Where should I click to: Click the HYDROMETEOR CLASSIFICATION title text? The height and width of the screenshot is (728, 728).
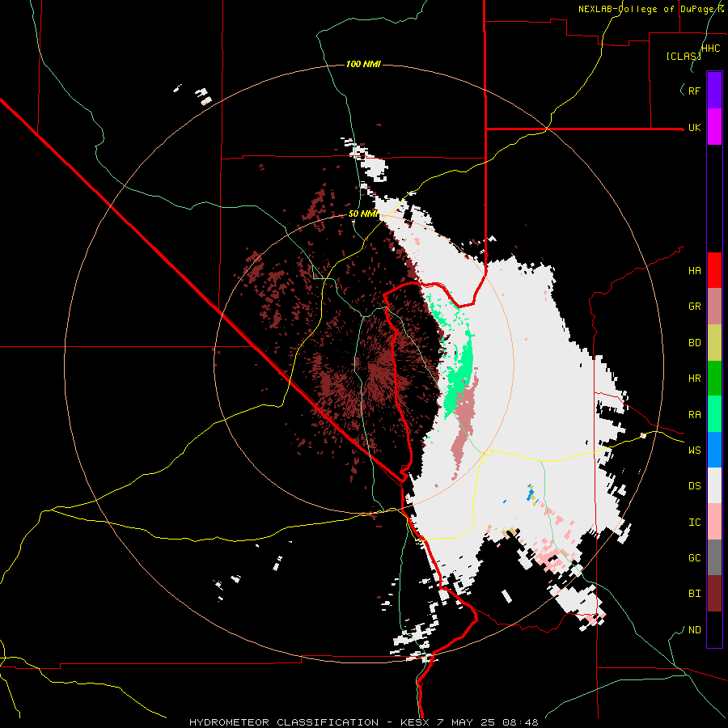[284, 722]
